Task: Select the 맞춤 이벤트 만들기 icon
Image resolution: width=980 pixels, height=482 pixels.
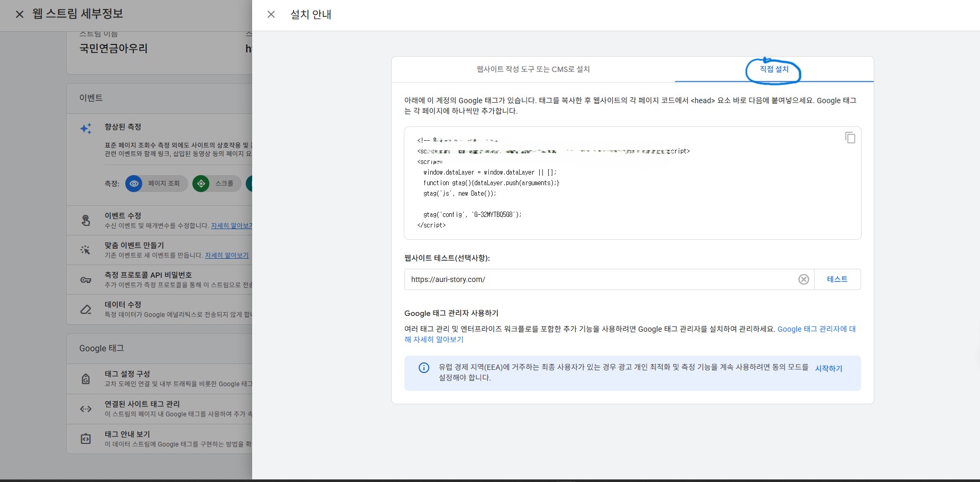Action: 86,249
